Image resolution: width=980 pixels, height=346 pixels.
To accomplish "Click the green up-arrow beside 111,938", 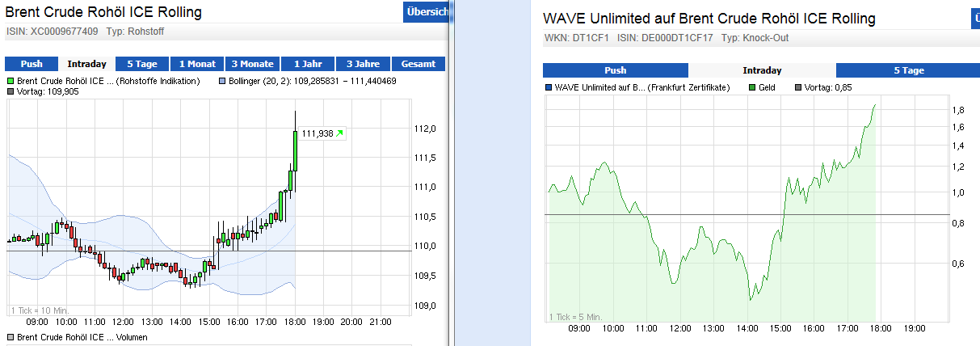I will coord(340,133).
